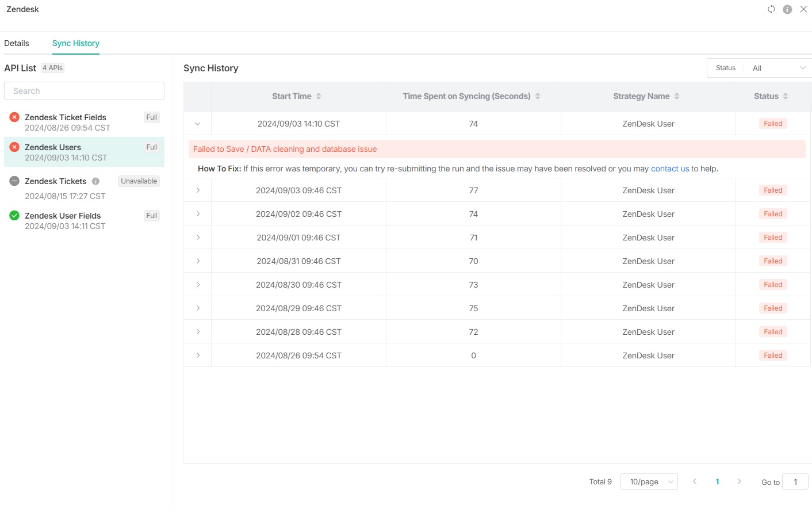Click the API list Search field
Viewport: 812px width, 516px height.
tap(84, 91)
